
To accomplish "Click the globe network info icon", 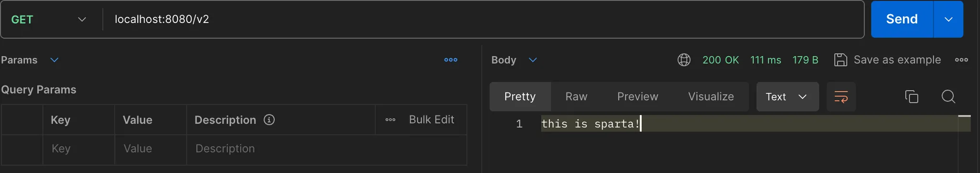I will click(684, 60).
